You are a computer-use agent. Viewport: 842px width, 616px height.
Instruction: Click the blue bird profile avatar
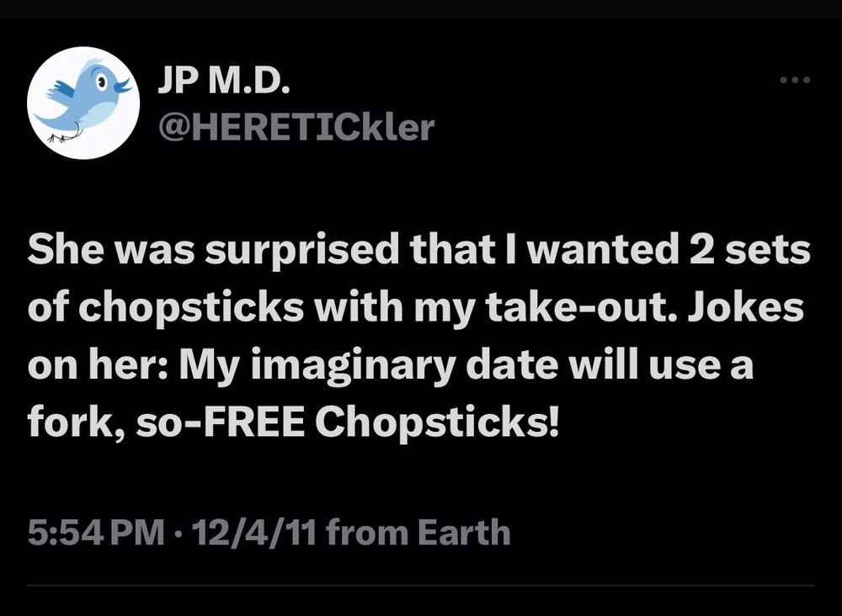[x=83, y=104]
